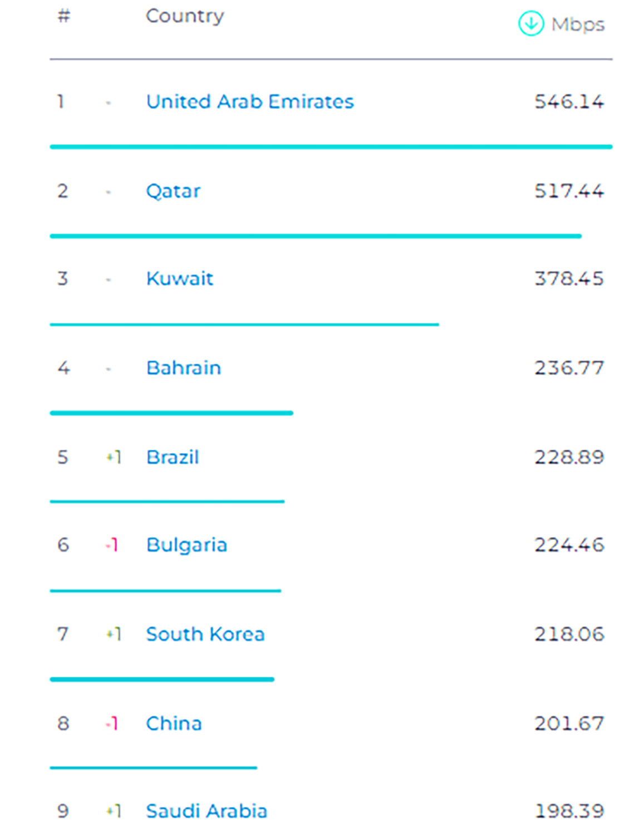Open the China country link
This screenshot has width=644, height=835.
coord(174,724)
